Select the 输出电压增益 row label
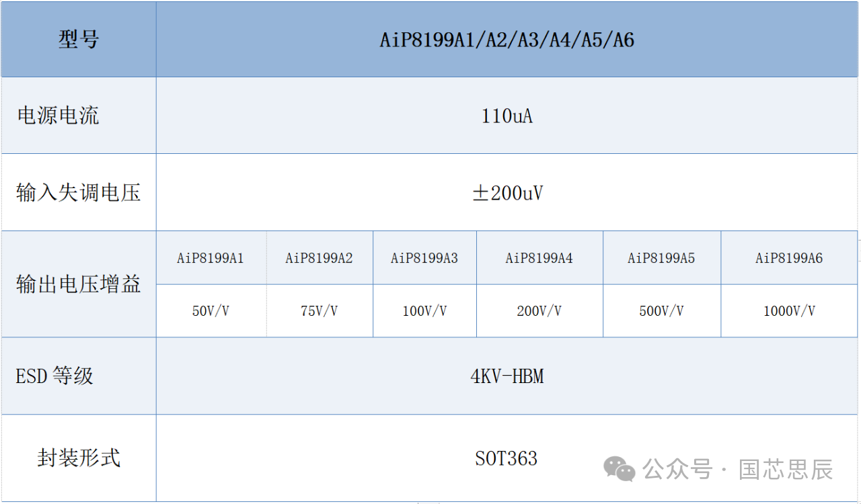The width and height of the screenshot is (861, 504). (78, 284)
